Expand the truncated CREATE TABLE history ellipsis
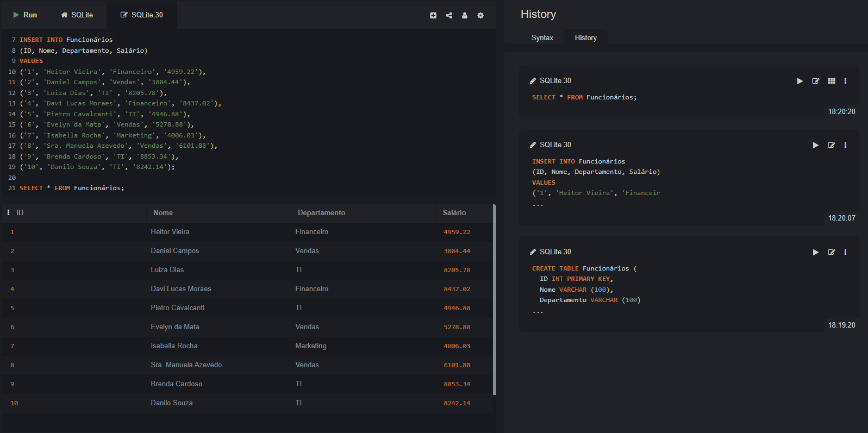Image resolution: width=868 pixels, height=433 pixels. 538,311
